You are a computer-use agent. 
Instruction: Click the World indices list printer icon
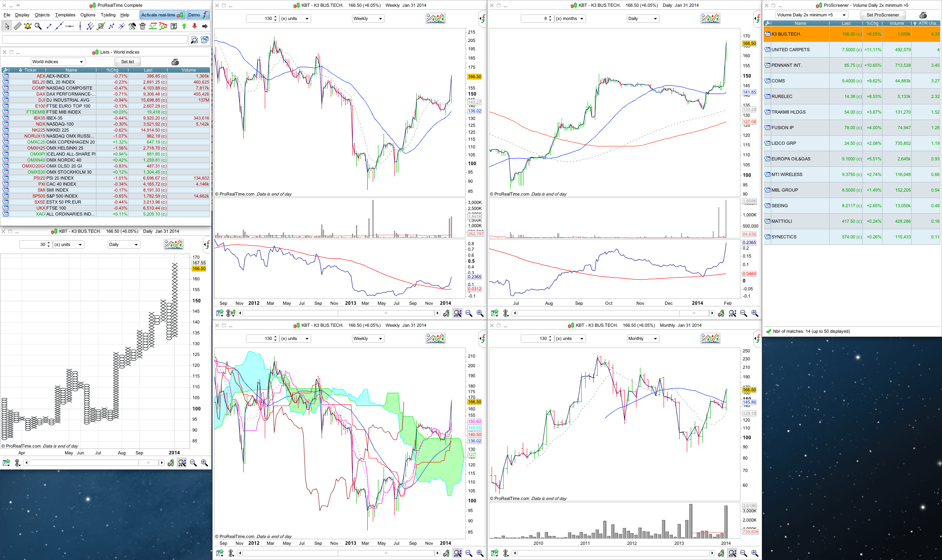(175, 62)
